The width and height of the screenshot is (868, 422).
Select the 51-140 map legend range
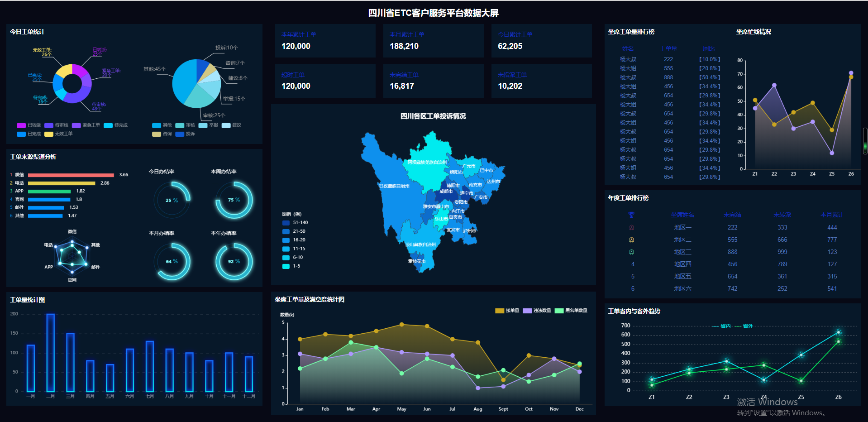pyautogui.click(x=286, y=223)
